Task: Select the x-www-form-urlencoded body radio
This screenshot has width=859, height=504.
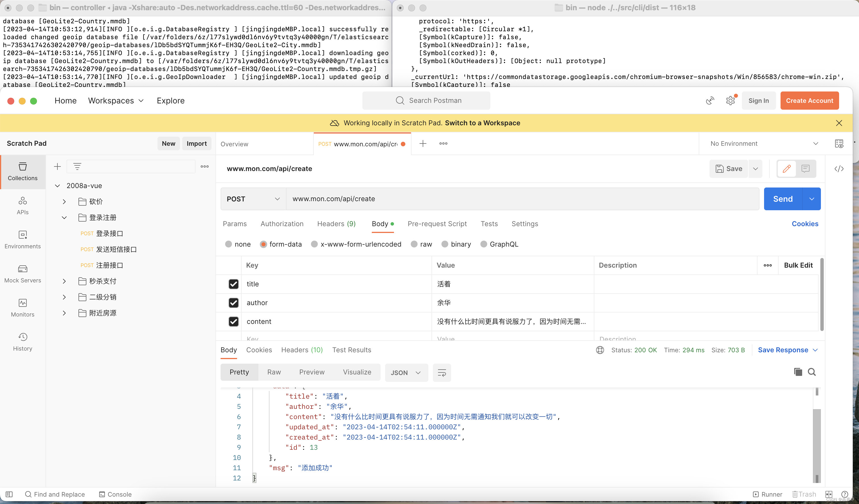Action: point(314,244)
